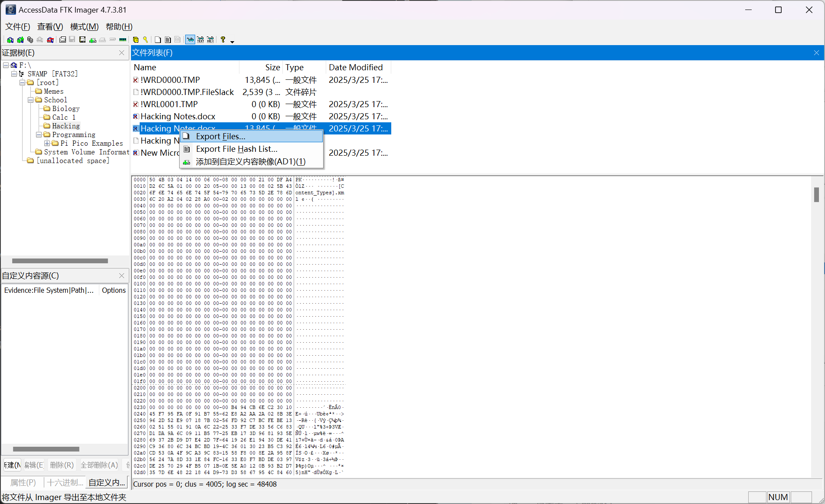This screenshot has width=825, height=504.
Task: Open the 帮助(H) menu
Action: (x=119, y=26)
